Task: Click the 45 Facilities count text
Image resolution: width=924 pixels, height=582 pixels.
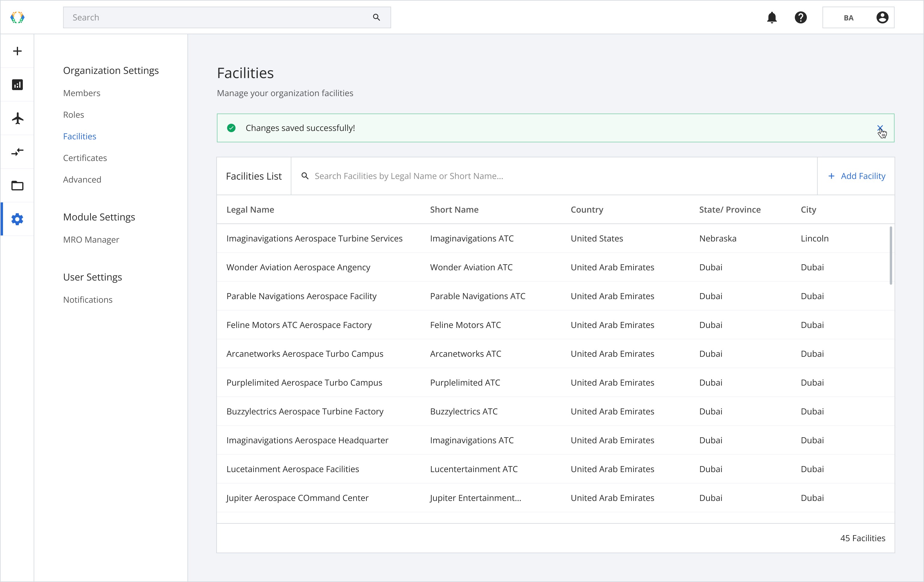Action: [x=863, y=538]
